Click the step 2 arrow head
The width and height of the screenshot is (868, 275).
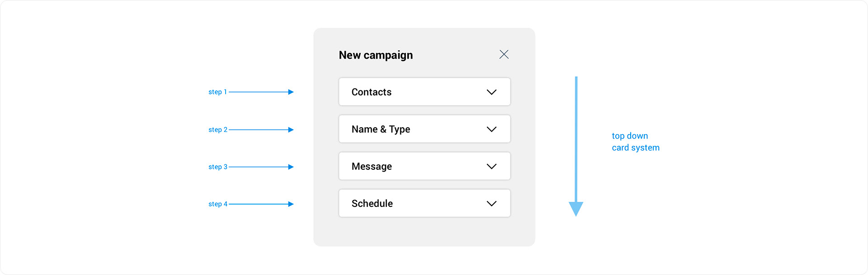click(x=291, y=130)
